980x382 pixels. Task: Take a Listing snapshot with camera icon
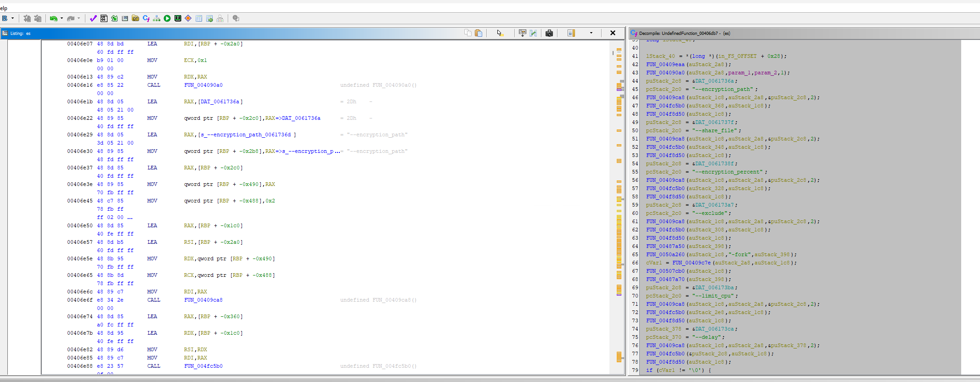(549, 33)
